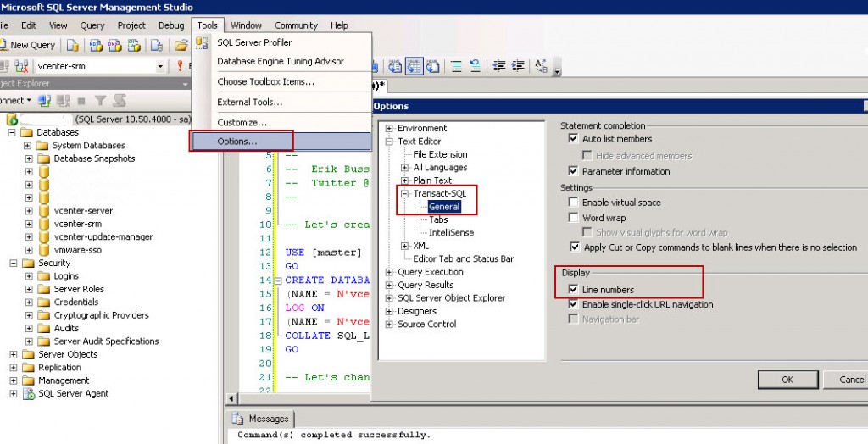Viewport: 868px width, 444px height.
Task: Click the Results to Text icon
Action: click(x=395, y=66)
